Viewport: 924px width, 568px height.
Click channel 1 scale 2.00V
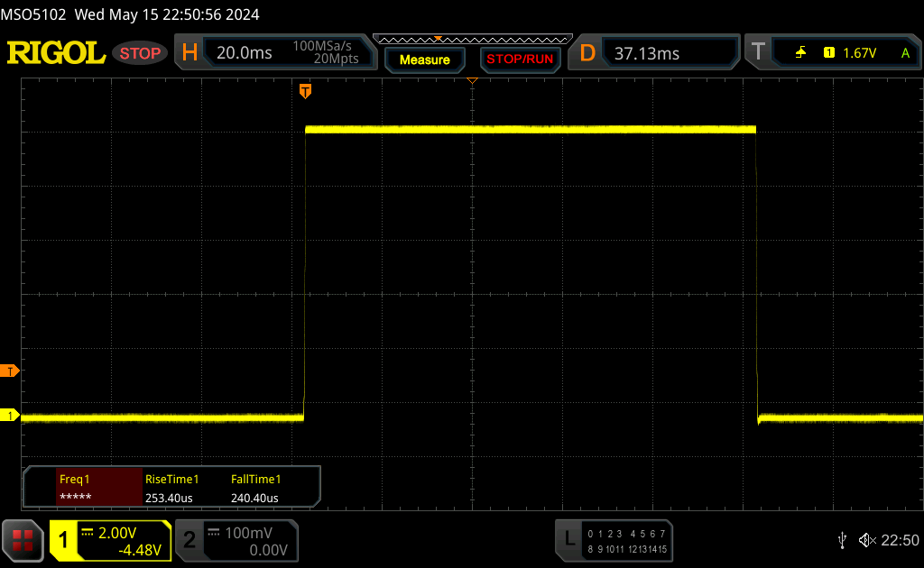pos(117,533)
